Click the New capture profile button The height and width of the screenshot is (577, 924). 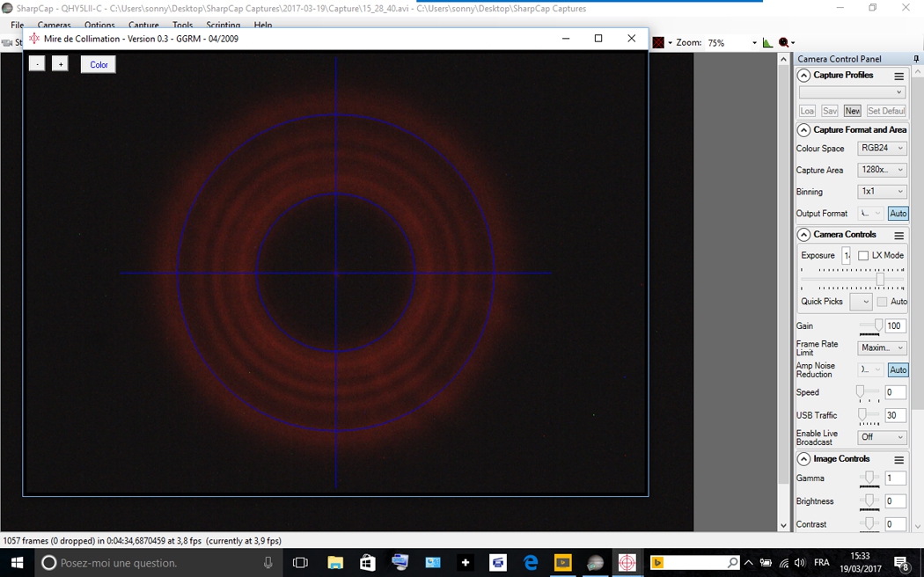[x=852, y=111]
